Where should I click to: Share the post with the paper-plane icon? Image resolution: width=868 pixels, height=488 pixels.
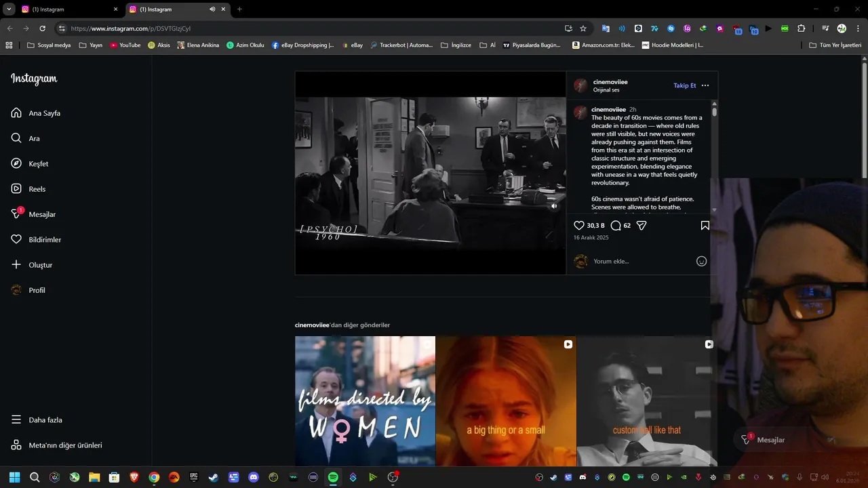pyautogui.click(x=642, y=226)
